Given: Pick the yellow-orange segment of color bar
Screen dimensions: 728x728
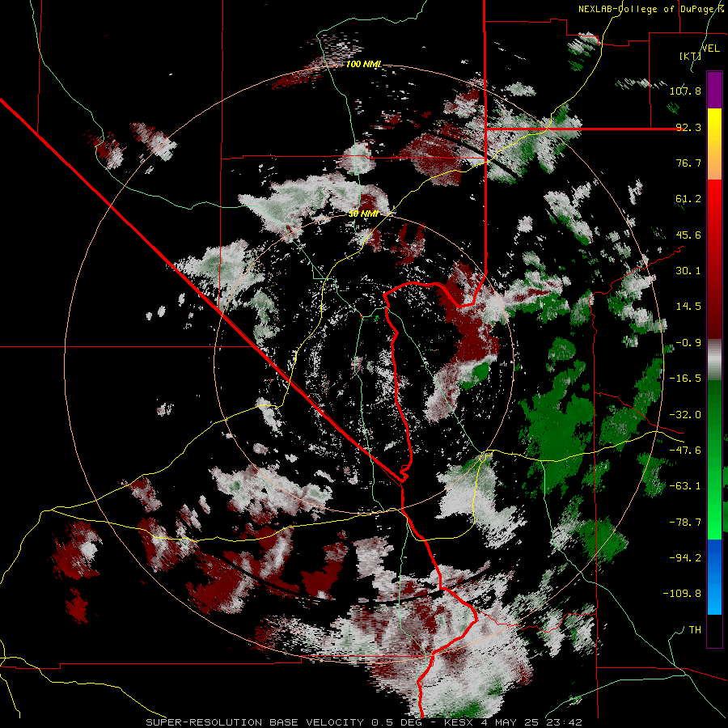Looking at the screenshot, I should (x=714, y=144).
